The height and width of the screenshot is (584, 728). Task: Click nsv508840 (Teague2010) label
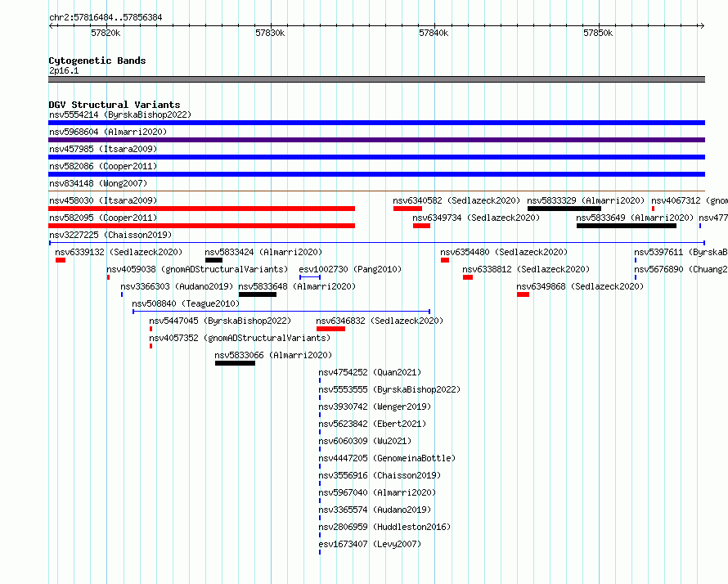pos(186,303)
